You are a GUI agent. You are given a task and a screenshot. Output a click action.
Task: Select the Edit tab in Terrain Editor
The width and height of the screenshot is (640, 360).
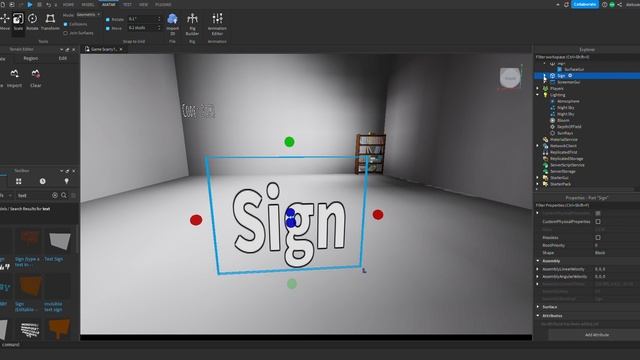[x=62, y=58]
